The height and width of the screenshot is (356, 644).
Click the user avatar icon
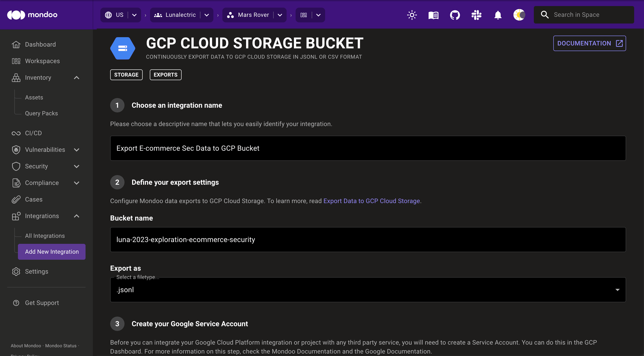[x=519, y=15]
